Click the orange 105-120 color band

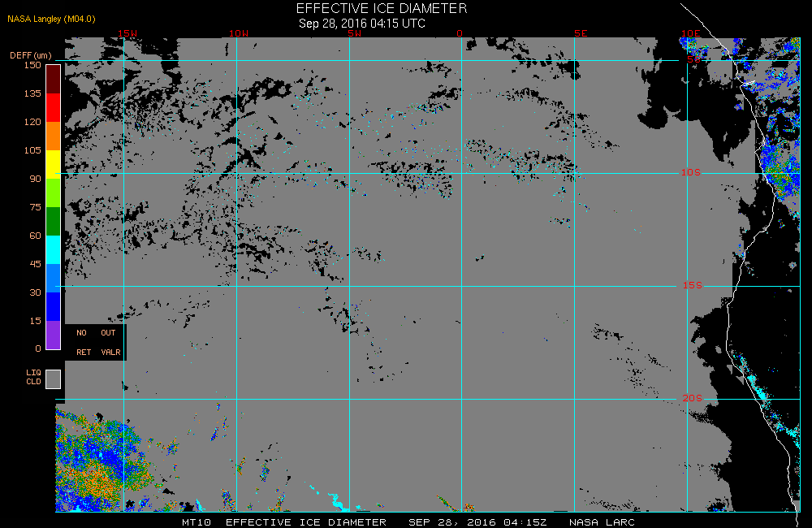tap(54, 136)
